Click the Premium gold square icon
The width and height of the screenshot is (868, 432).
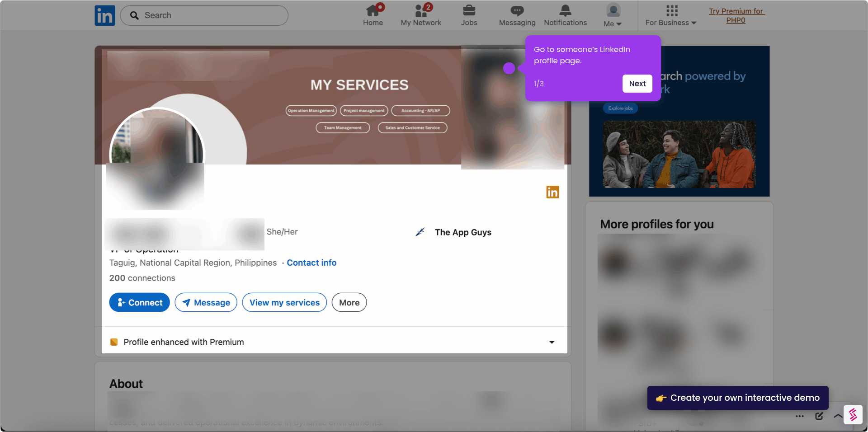114,342
